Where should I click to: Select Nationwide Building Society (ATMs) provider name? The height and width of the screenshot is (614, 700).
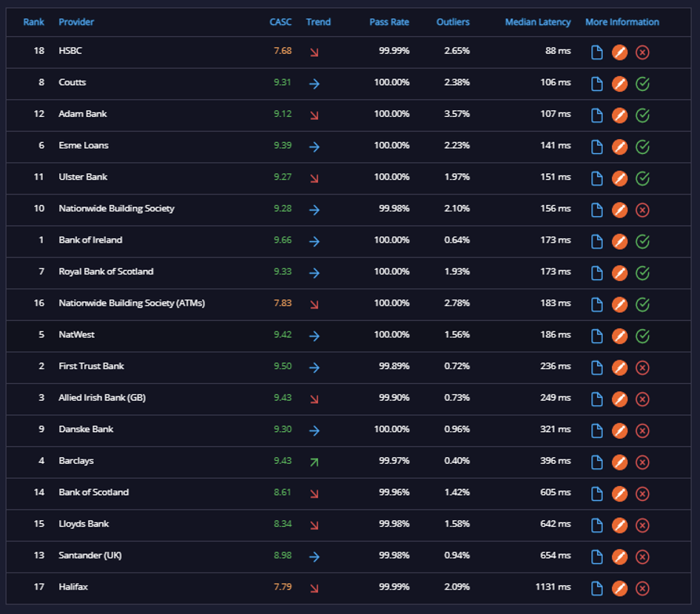(132, 303)
